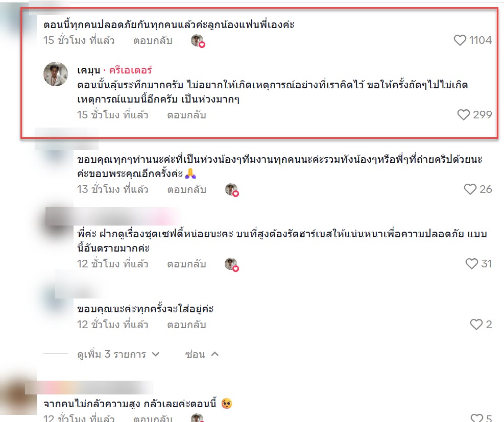Reply to the safety harness comment
The image size is (504, 422).
[x=186, y=264]
